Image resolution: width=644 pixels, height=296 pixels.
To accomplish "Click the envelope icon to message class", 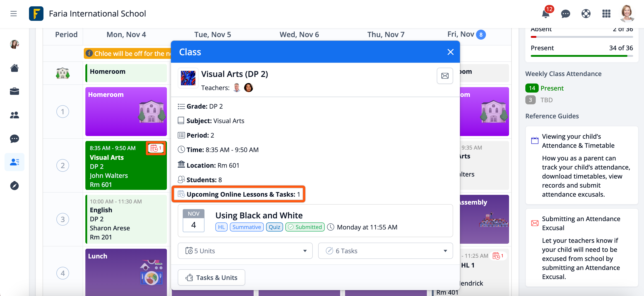I will pyautogui.click(x=445, y=76).
